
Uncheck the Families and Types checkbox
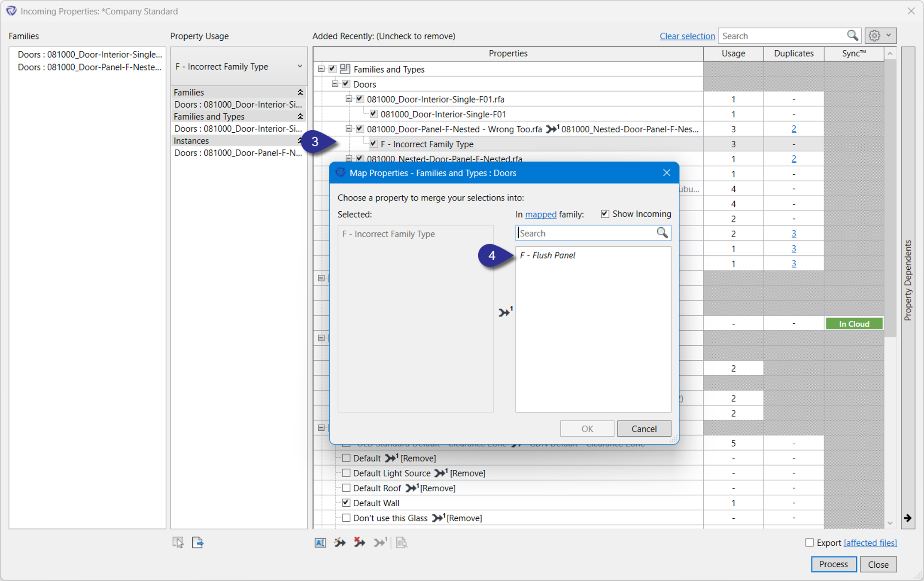click(x=332, y=69)
